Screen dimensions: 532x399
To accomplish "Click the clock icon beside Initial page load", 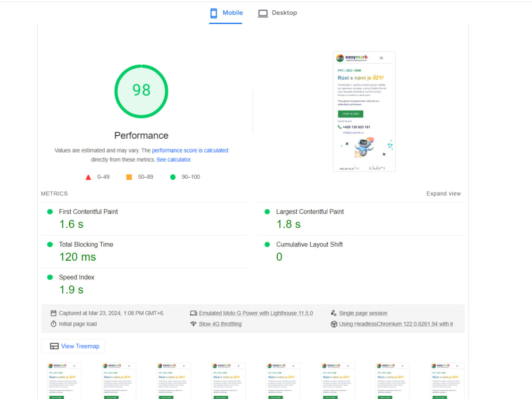I will 53,323.
